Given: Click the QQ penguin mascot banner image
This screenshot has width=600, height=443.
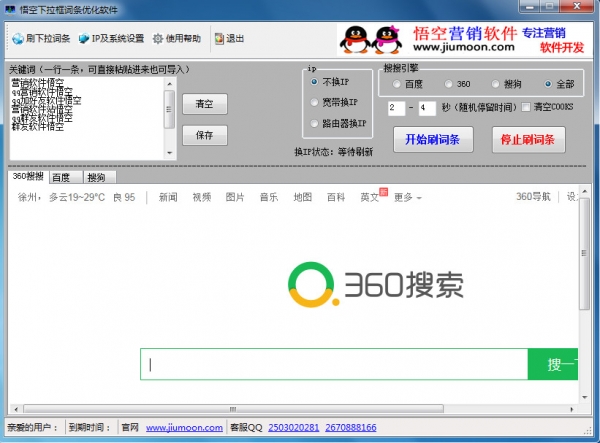Looking at the screenshot, I should tap(371, 40).
